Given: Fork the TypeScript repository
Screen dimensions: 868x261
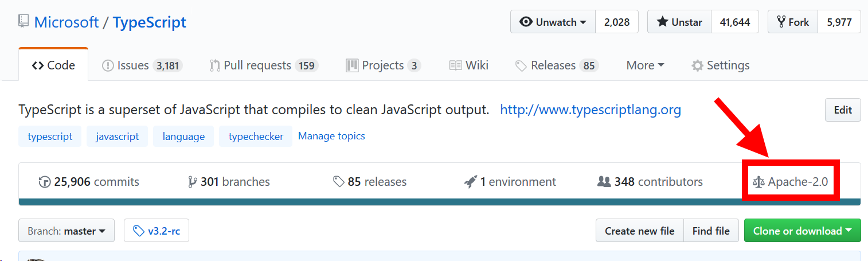Looking at the screenshot, I should (793, 22).
